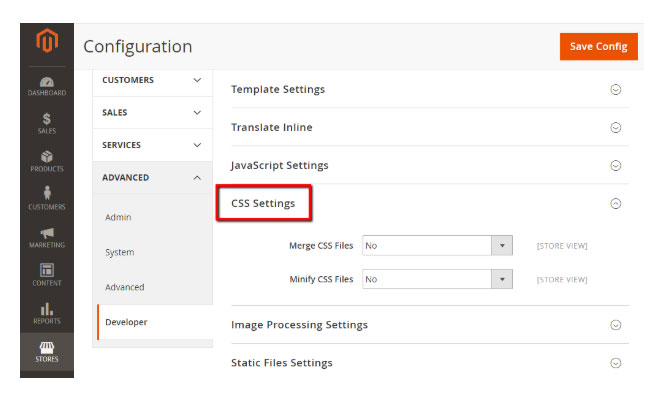Click the ADVANCED config group label

126,178
